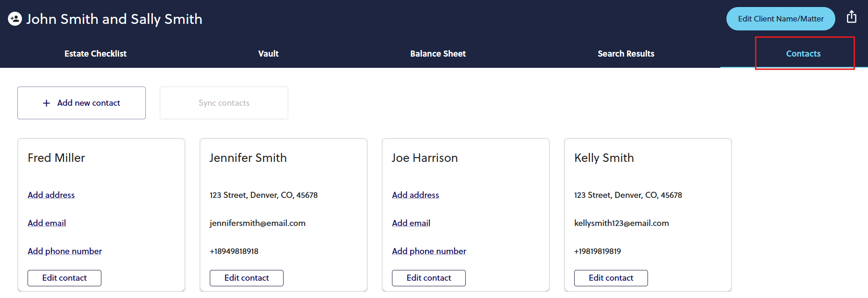
Task: Click the plus icon in Add new contact
Action: coord(46,103)
